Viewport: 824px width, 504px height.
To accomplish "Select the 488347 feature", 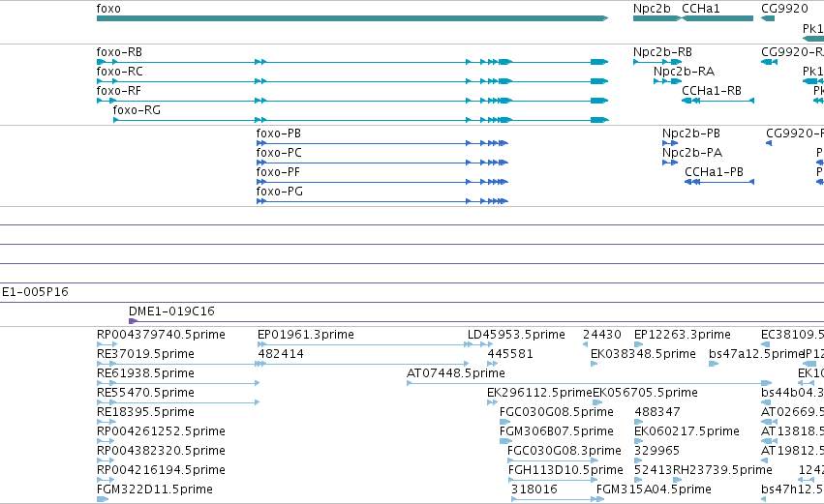I will [638, 422].
